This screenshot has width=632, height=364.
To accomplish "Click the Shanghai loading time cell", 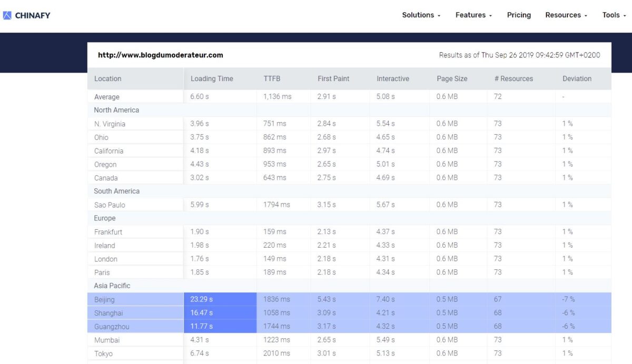I will (202, 313).
